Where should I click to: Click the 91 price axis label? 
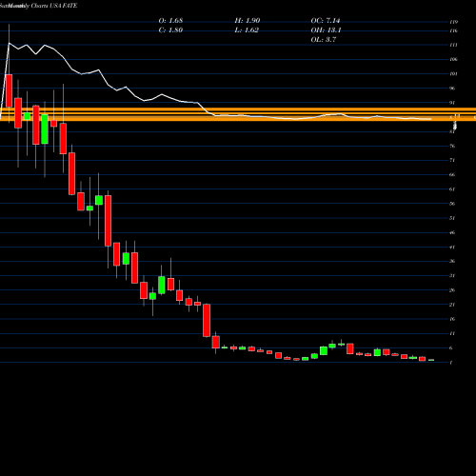pos(452,103)
